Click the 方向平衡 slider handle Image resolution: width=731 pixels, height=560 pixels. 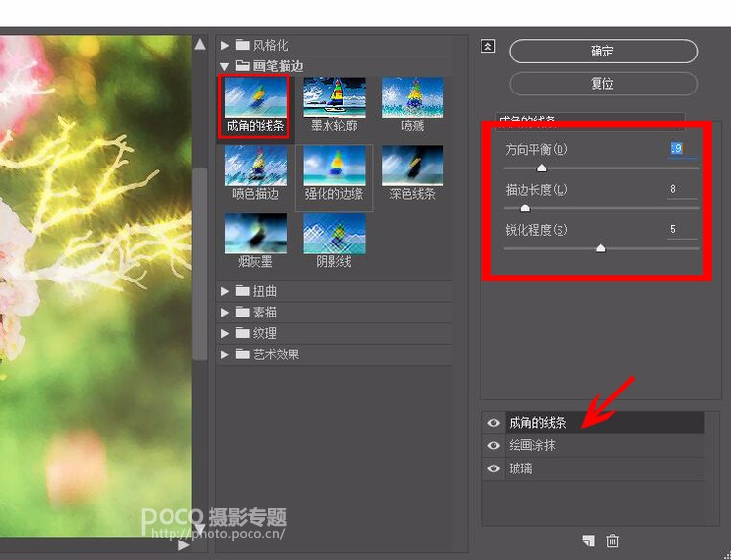(x=541, y=168)
